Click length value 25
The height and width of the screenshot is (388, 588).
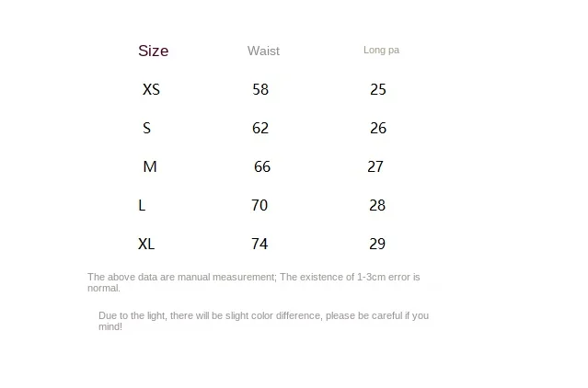point(378,89)
